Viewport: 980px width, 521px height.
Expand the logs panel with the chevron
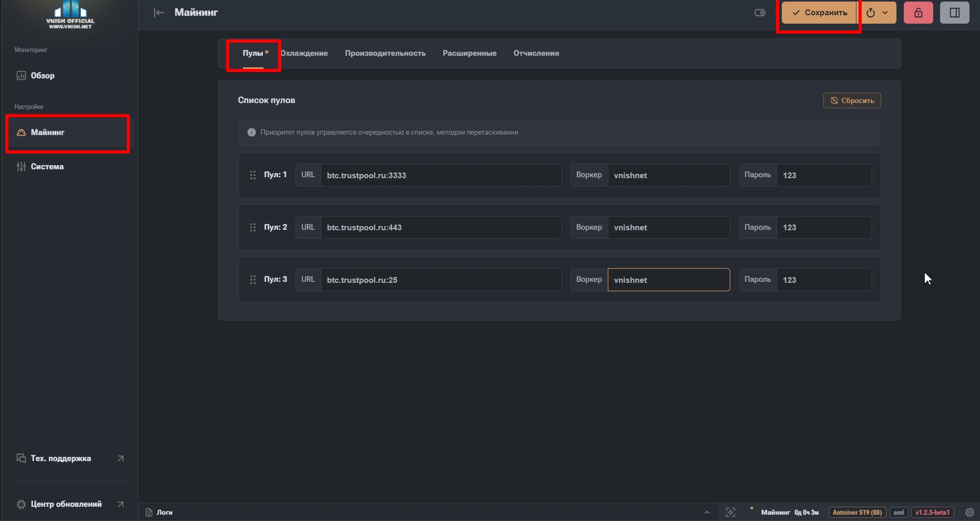(707, 513)
